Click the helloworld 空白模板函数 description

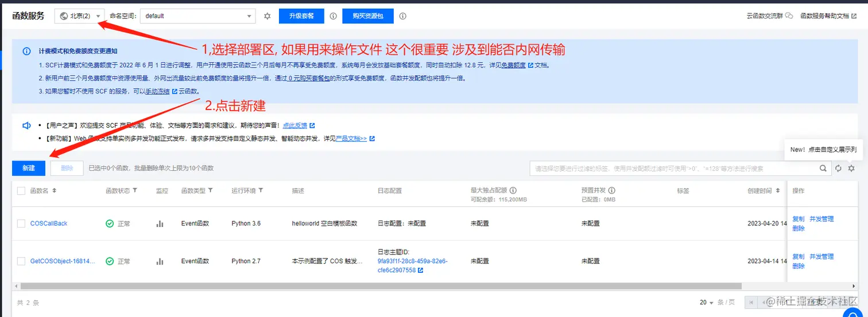[324, 224]
